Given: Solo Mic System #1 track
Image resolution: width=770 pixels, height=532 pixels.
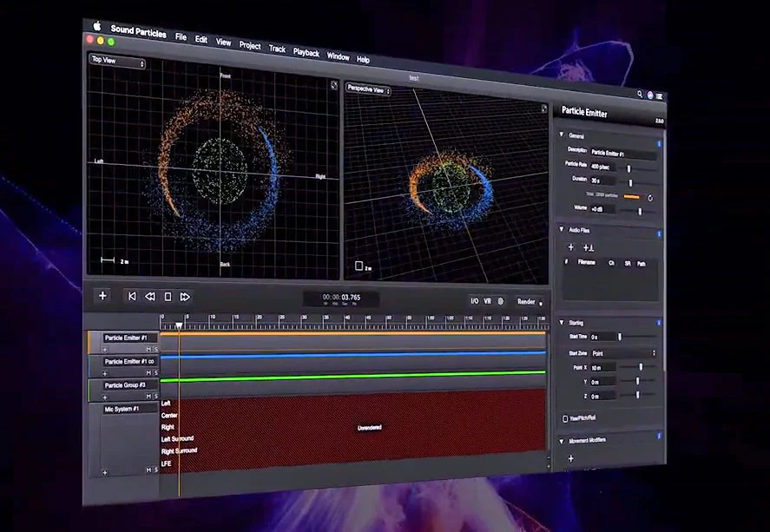Looking at the screenshot, I should tap(156, 470).
